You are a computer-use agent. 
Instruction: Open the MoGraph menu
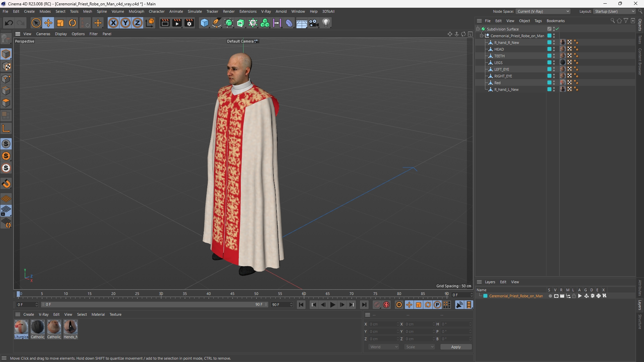click(136, 11)
